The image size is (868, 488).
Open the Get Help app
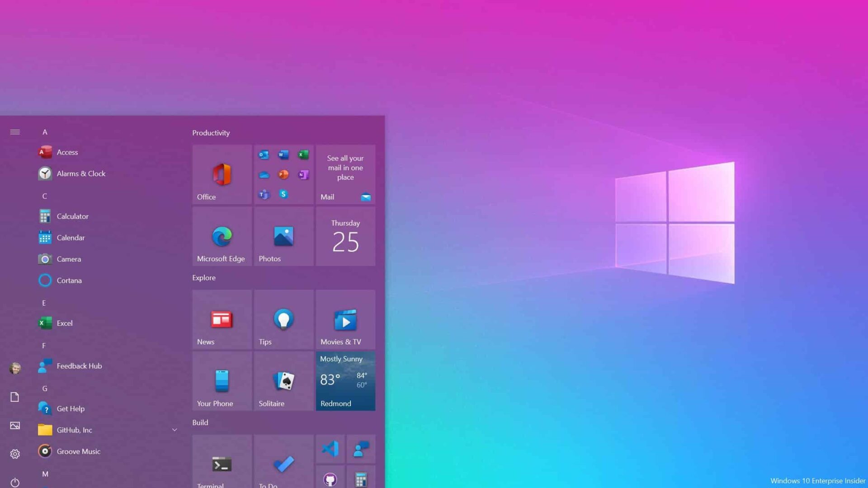[x=108, y=408]
